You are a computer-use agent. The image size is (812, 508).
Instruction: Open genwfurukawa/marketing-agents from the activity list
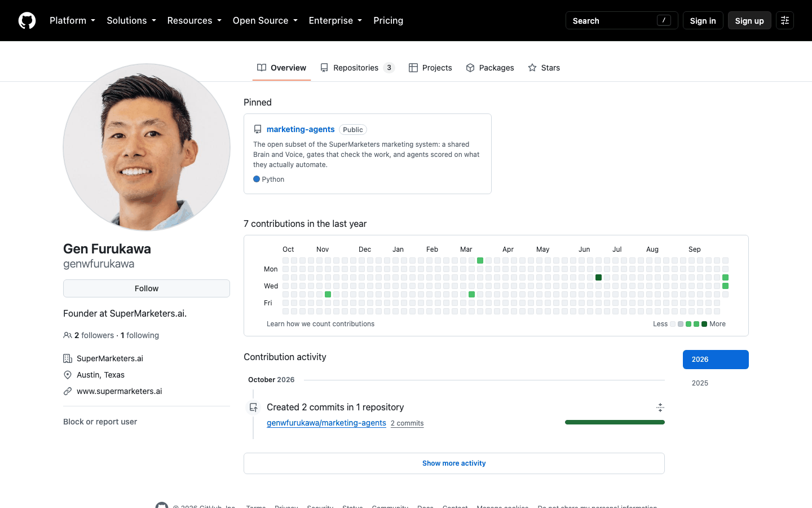pos(326,423)
